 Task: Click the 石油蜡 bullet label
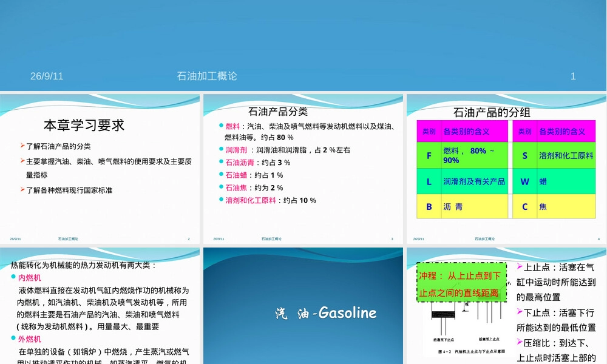tap(236, 175)
